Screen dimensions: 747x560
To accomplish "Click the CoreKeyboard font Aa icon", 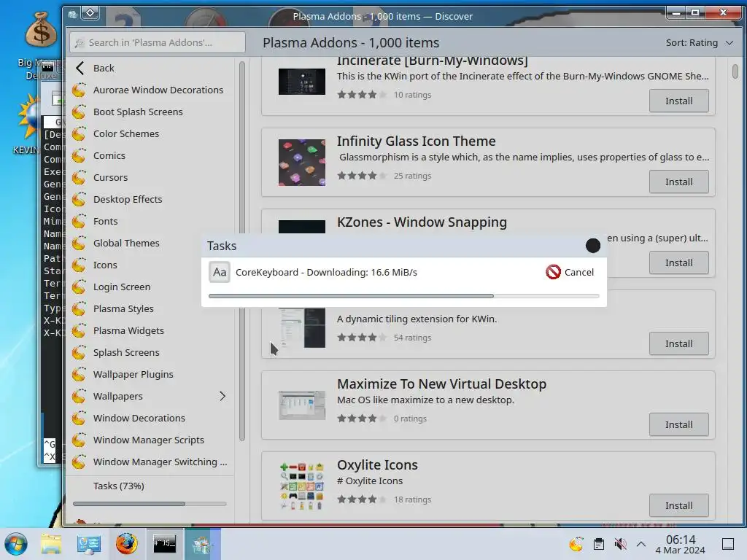I will [x=220, y=273].
